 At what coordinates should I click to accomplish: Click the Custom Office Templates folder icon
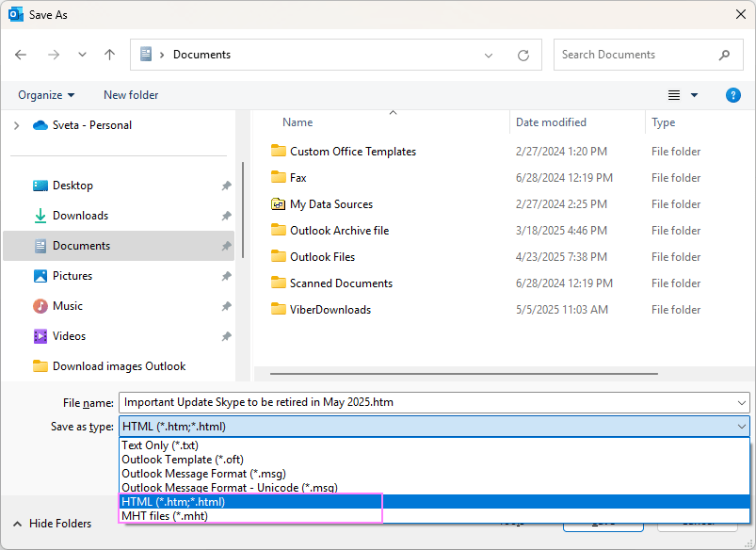(x=278, y=151)
